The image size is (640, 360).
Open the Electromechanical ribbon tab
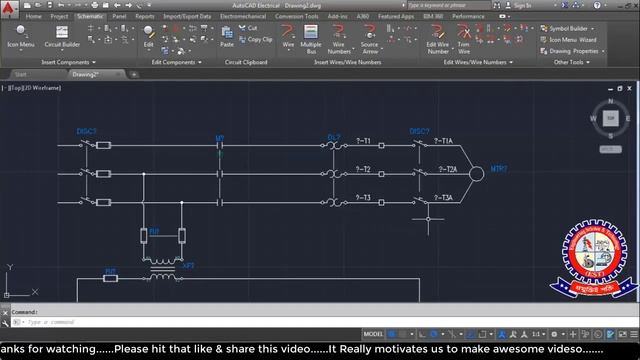pos(243,16)
